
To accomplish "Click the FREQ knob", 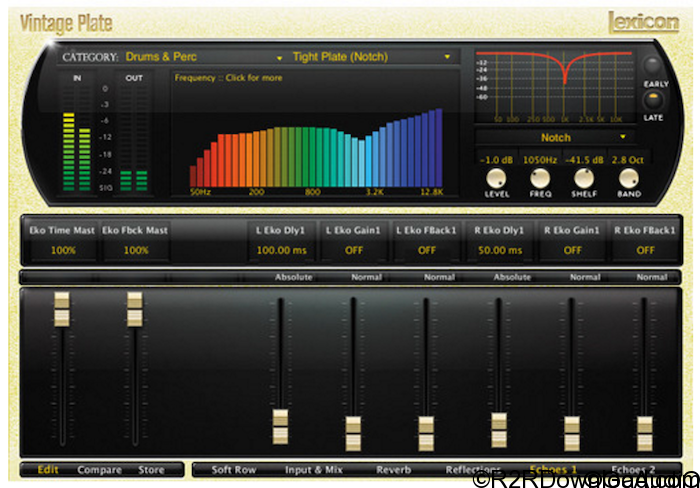I will click(x=540, y=179).
